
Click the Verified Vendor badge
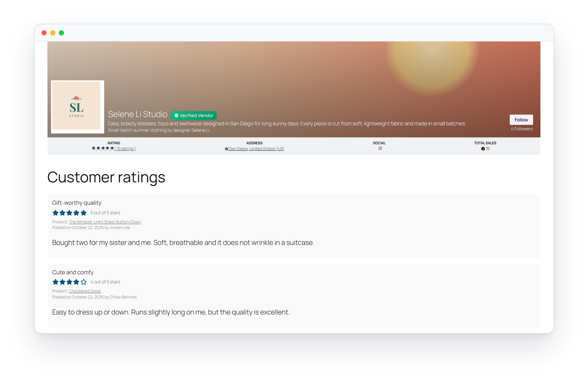coord(194,115)
